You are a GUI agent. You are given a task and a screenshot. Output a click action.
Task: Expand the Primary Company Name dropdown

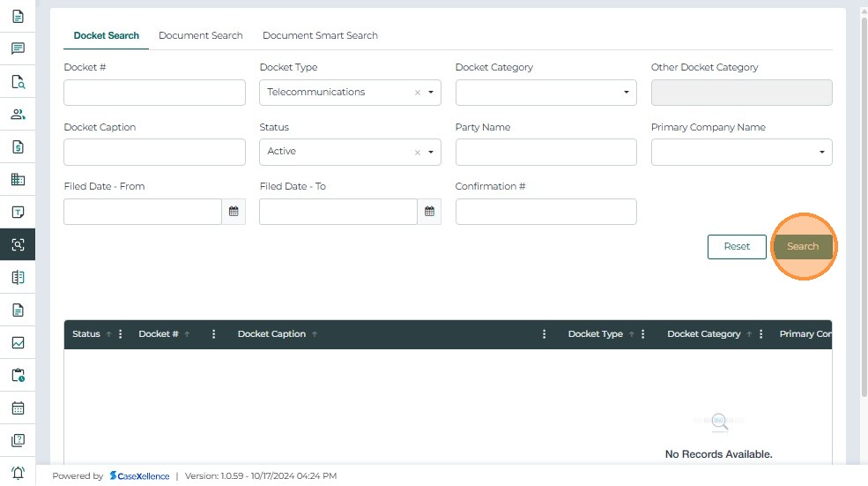[821, 153]
